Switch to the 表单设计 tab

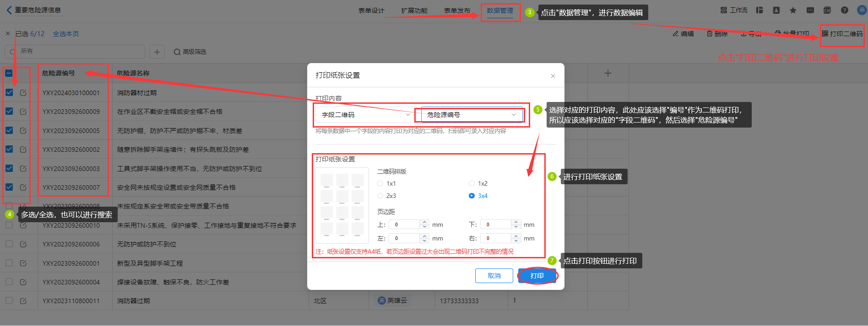pyautogui.click(x=371, y=11)
